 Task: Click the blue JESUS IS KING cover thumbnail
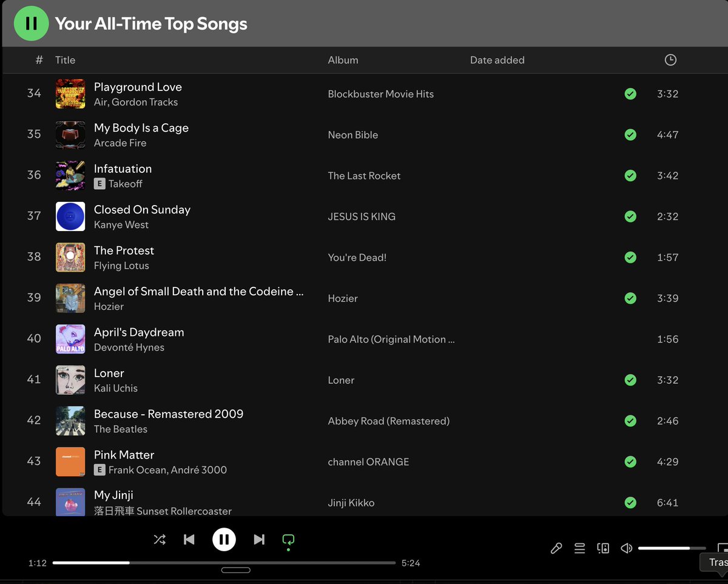(70, 216)
